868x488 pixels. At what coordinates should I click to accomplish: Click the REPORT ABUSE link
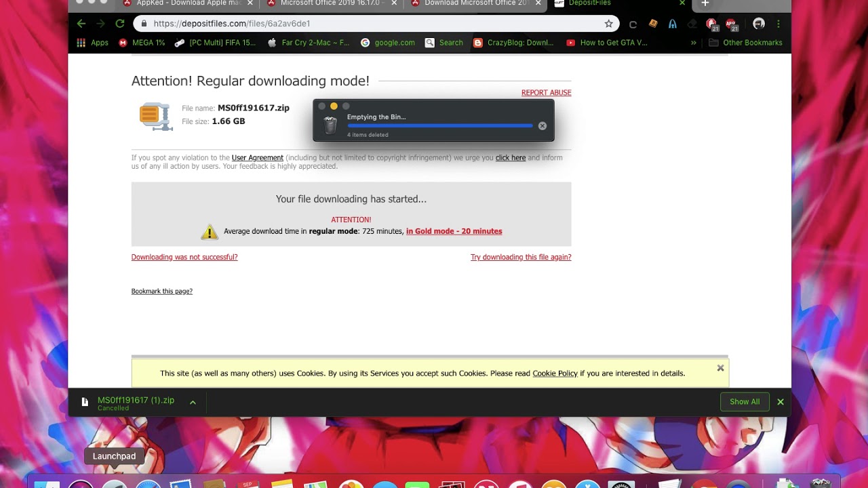pos(546,93)
